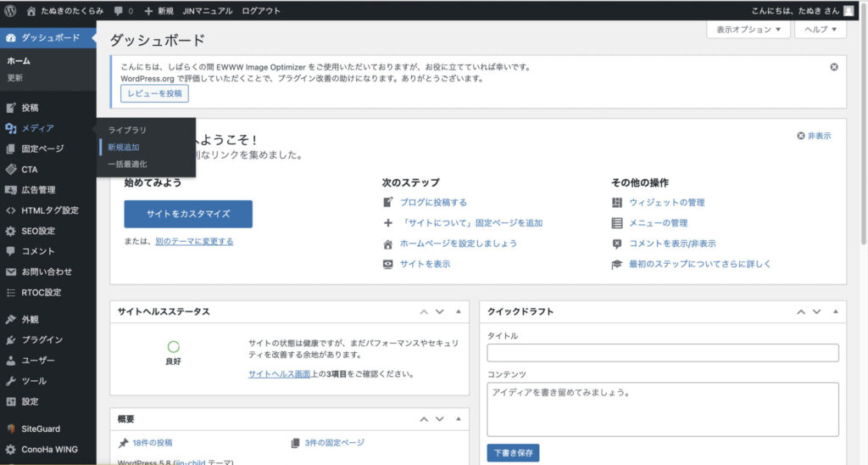Click the レビューを投稿 button
The width and height of the screenshot is (868, 465).
[154, 93]
